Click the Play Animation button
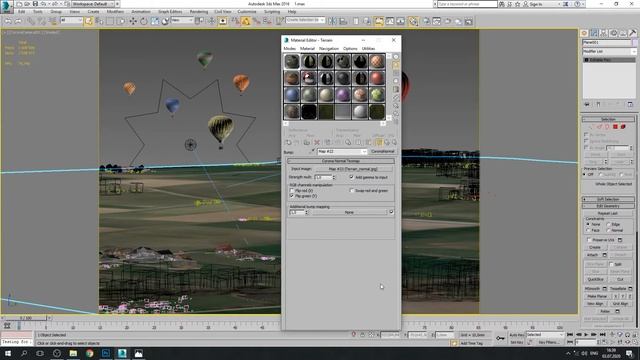 point(586,335)
